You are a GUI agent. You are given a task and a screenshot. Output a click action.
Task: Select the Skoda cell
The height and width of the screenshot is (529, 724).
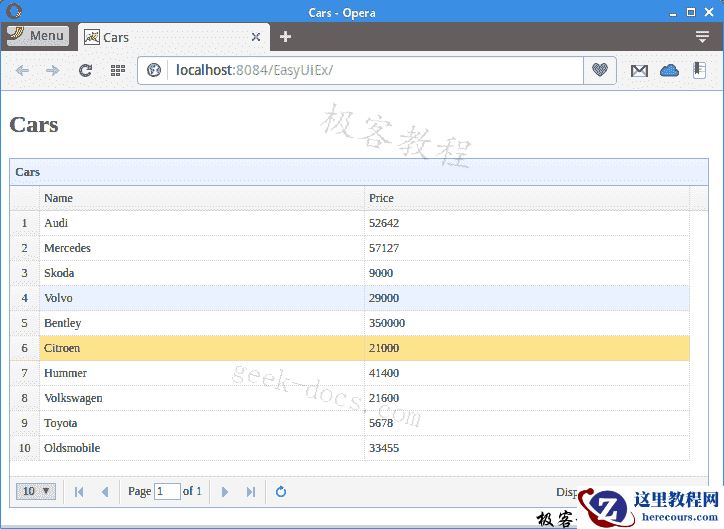click(202, 273)
